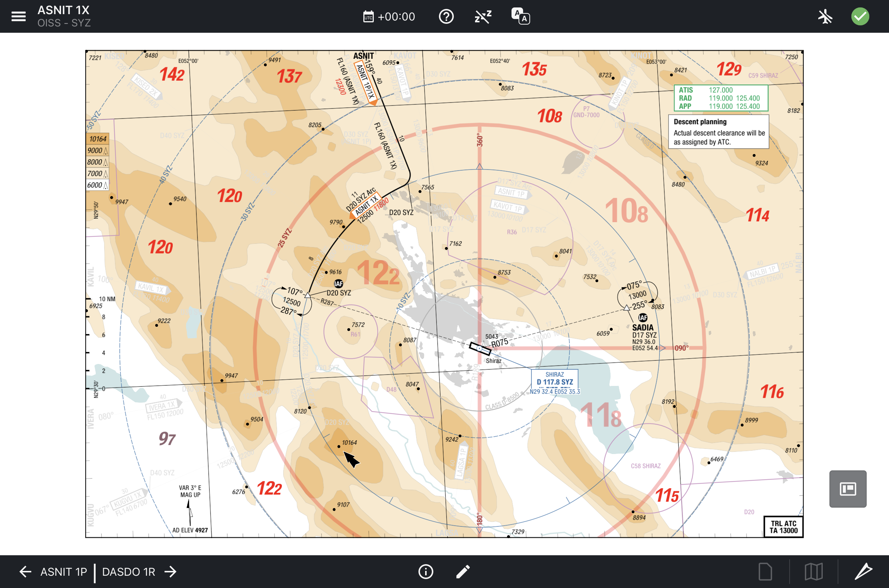
Task: Click the R075 radial label
Action: (500, 343)
